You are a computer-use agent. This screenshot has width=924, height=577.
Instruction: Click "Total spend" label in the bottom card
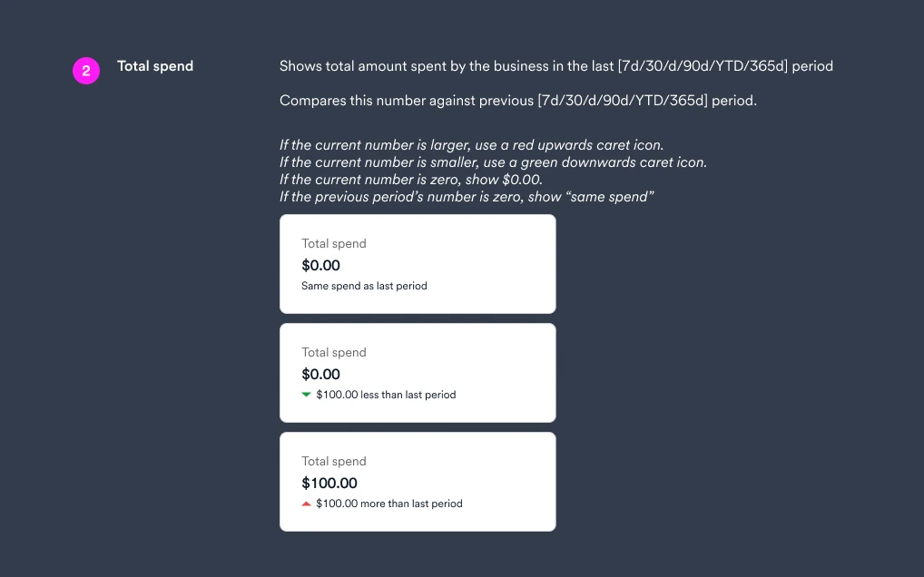coord(334,461)
